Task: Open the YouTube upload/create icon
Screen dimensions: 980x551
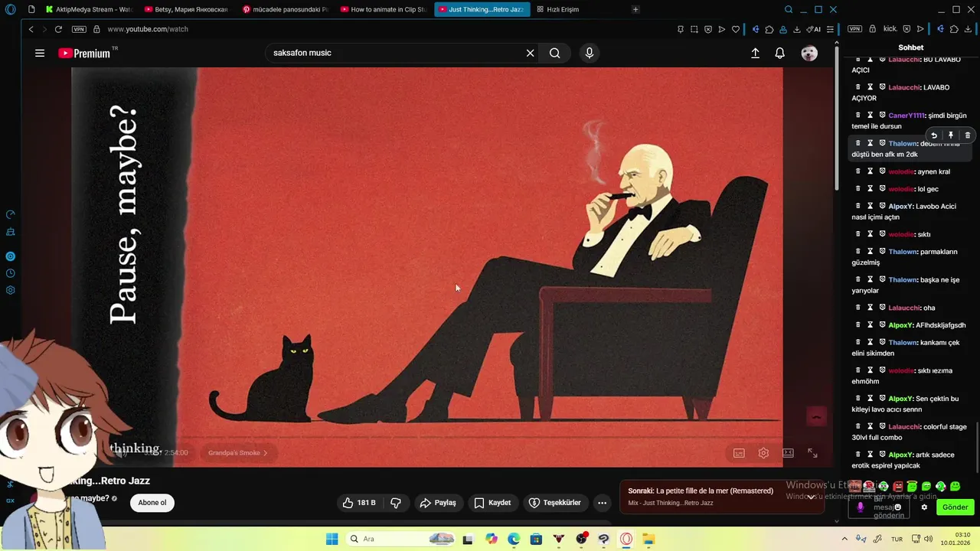Action: 755,53
